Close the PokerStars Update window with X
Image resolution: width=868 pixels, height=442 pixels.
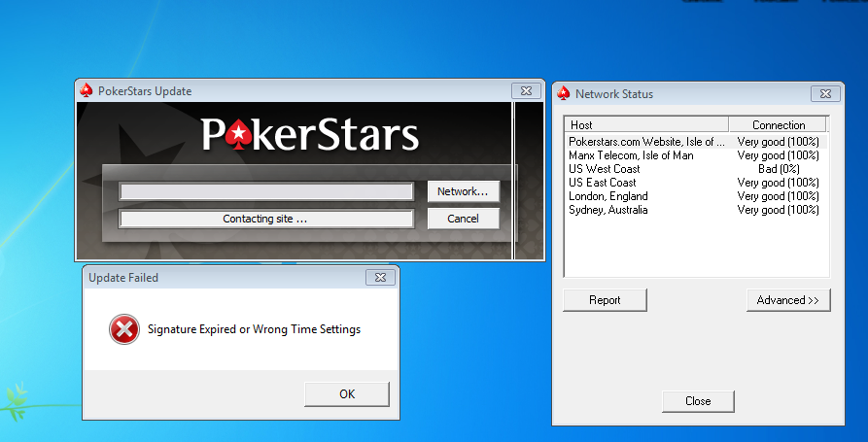(x=526, y=90)
